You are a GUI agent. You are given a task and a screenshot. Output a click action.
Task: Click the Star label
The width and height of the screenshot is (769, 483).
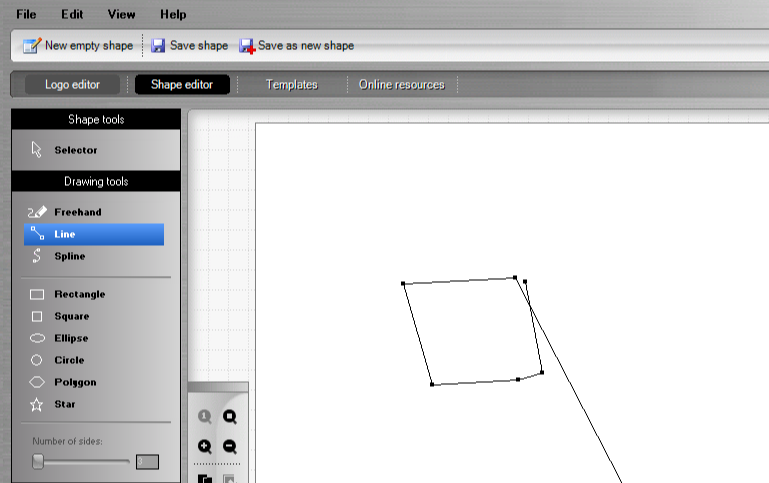pyautogui.click(x=65, y=404)
